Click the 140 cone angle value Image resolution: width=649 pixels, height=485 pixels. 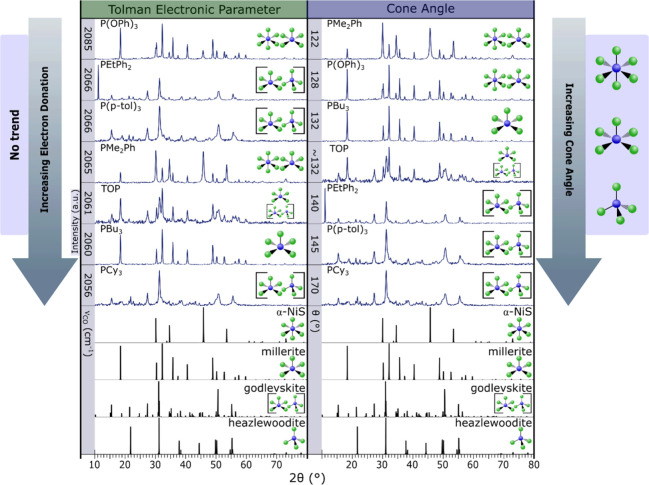click(315, 203)
